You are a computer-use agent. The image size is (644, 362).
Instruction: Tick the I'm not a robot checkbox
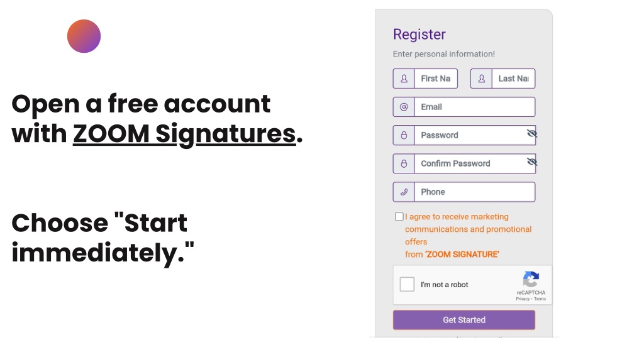point(407,284)
